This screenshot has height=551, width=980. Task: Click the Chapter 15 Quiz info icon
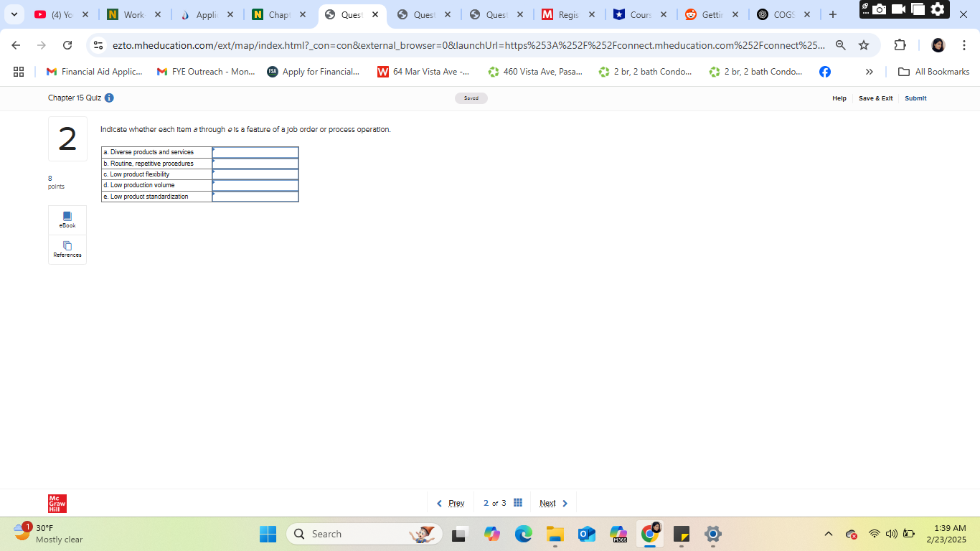pos(109,98)
